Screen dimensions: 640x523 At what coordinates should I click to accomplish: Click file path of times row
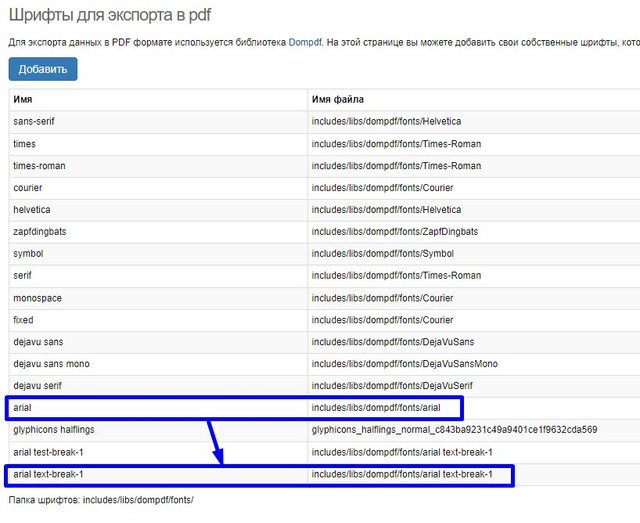396,144
